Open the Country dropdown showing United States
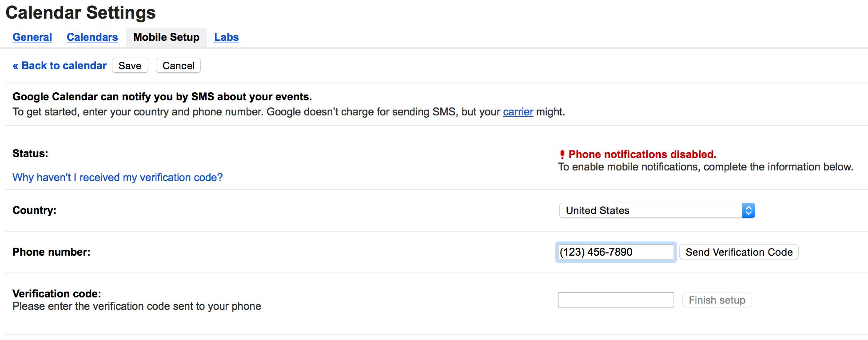Screen dimensions: 868x340 tap(657, 210)
